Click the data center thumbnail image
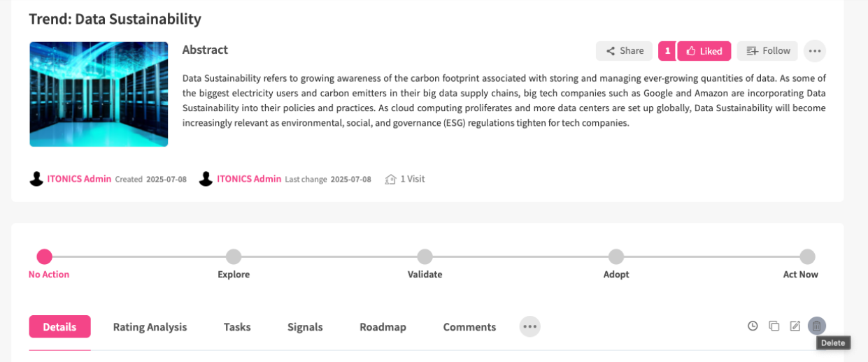This screenshot has width=868, height=362. (99, 94)
